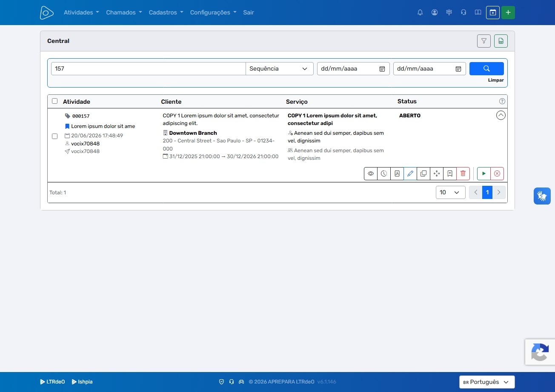Open the Português language selector

(x=487, y=382)
